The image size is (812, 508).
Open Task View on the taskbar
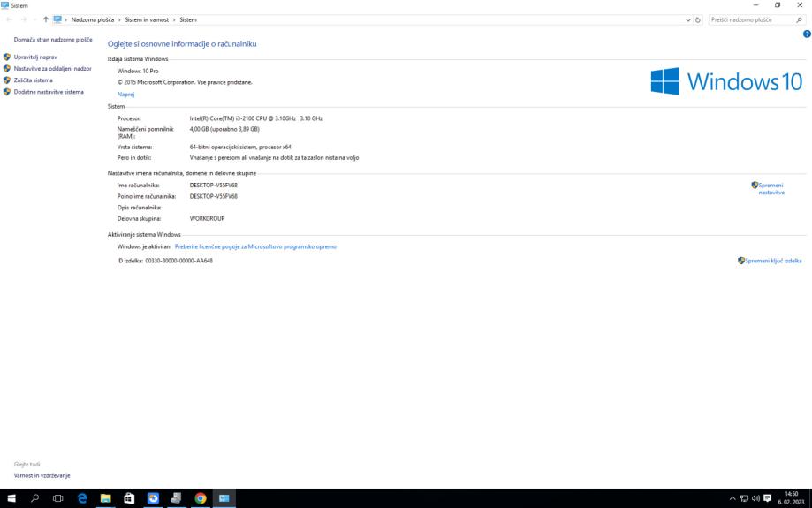coord(58,498)
